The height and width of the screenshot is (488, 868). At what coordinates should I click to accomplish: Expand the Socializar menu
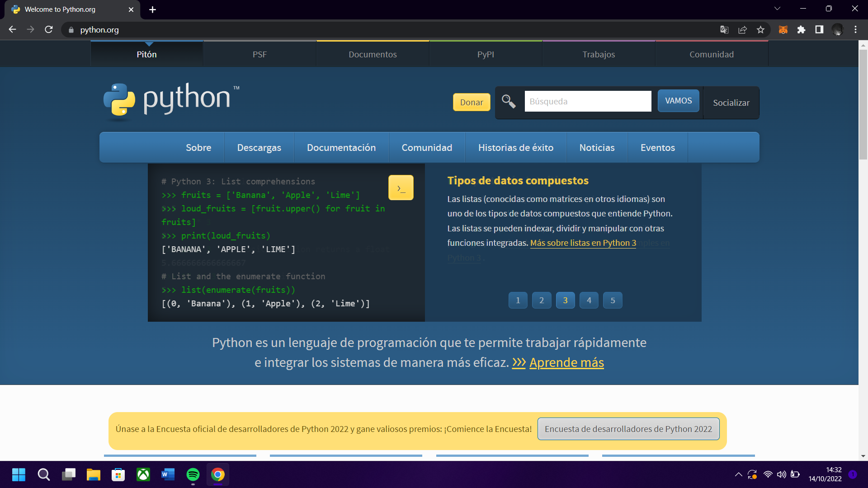pos(731,103)
